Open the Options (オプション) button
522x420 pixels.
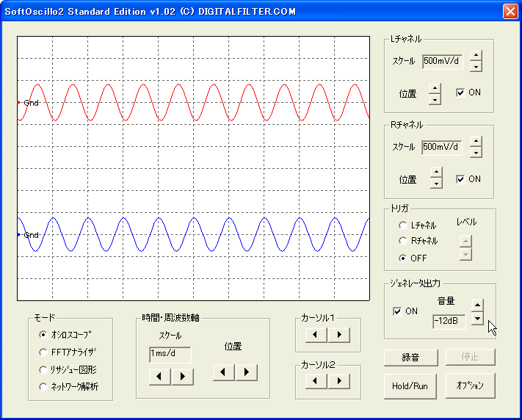(x=470, y=385)
